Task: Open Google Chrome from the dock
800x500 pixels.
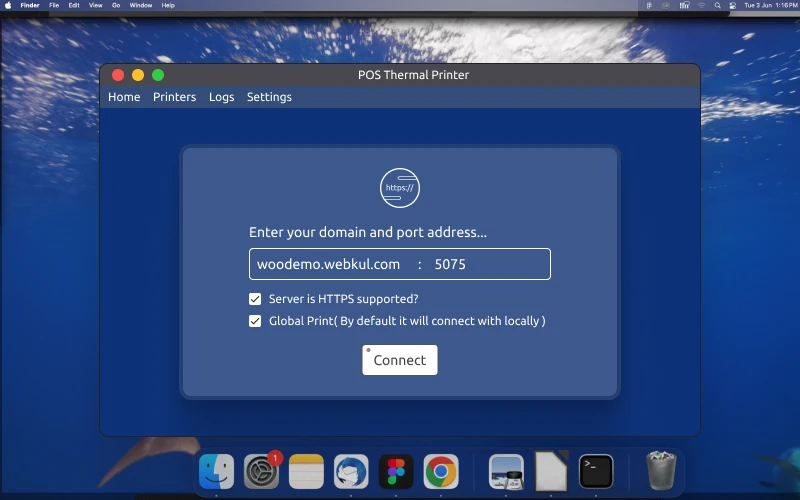Action: click(441, 471)
